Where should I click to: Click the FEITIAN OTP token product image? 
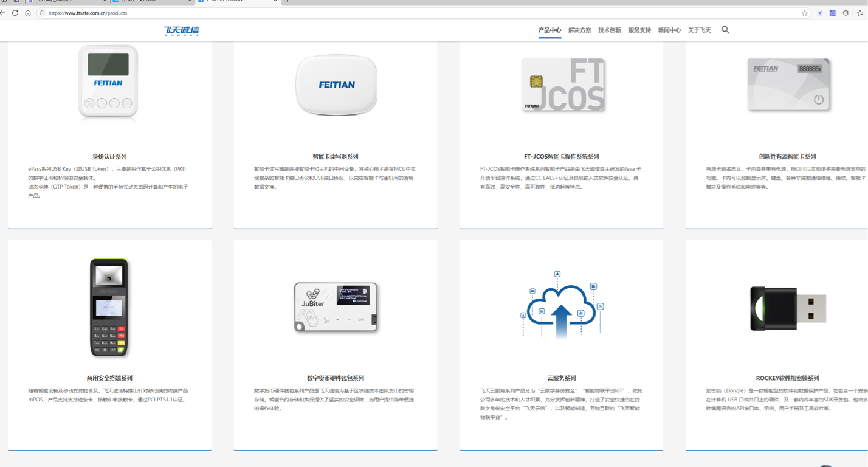tap(108, 81)
